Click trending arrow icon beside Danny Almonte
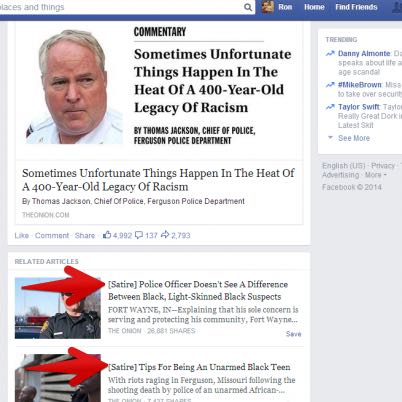402x402 pixels. 330,53
